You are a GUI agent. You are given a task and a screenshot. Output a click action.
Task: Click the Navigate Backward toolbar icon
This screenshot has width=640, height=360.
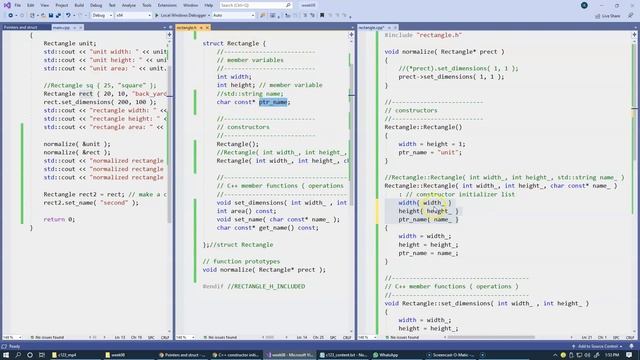click(11, 16)
